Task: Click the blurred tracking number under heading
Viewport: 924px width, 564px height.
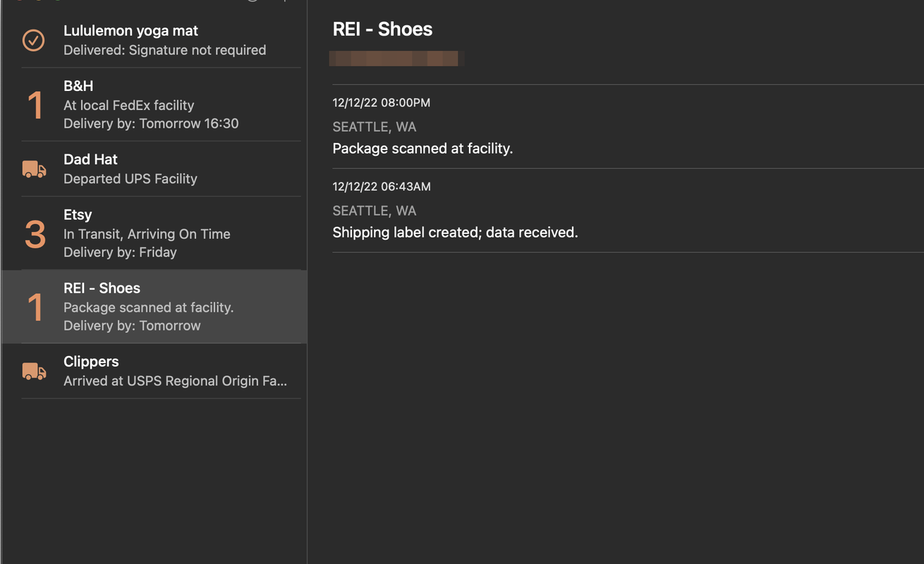Action: (x=396, y=58)
